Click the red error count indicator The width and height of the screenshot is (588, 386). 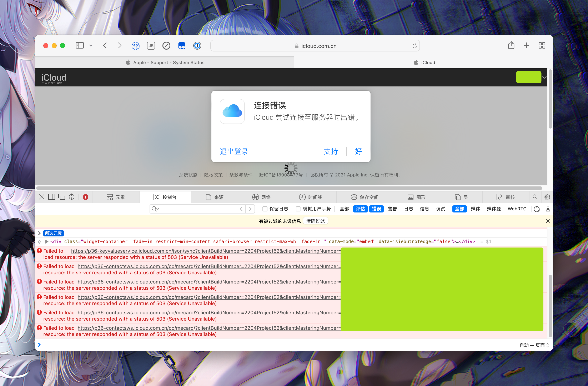click(x=85, y=197)
